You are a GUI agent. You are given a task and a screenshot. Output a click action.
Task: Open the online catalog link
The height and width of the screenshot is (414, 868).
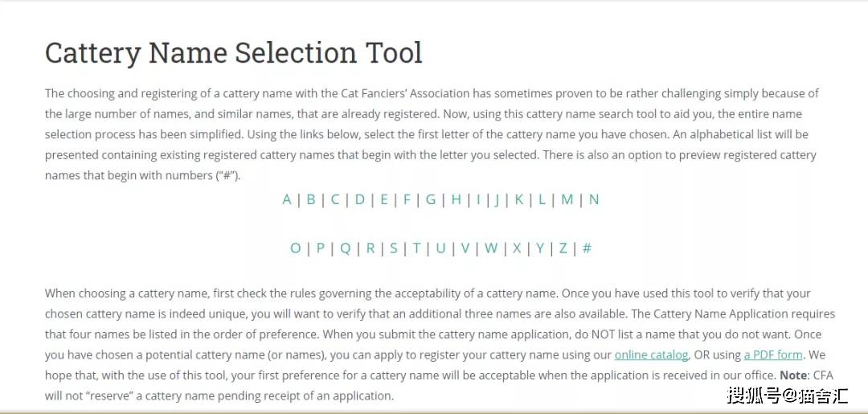pos(652,355)
